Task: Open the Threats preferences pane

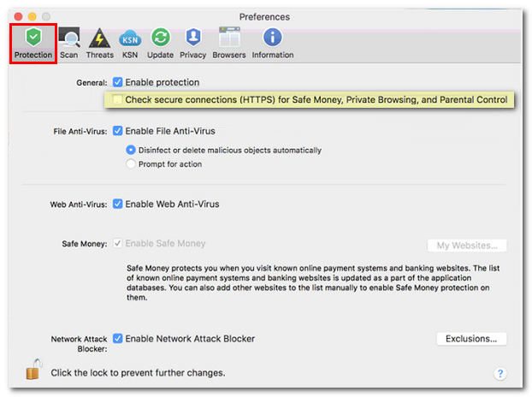Action: 99,43
